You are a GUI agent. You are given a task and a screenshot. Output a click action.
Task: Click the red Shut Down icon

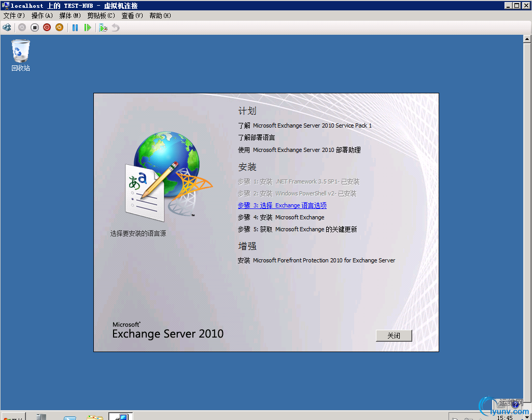[47, 27]
